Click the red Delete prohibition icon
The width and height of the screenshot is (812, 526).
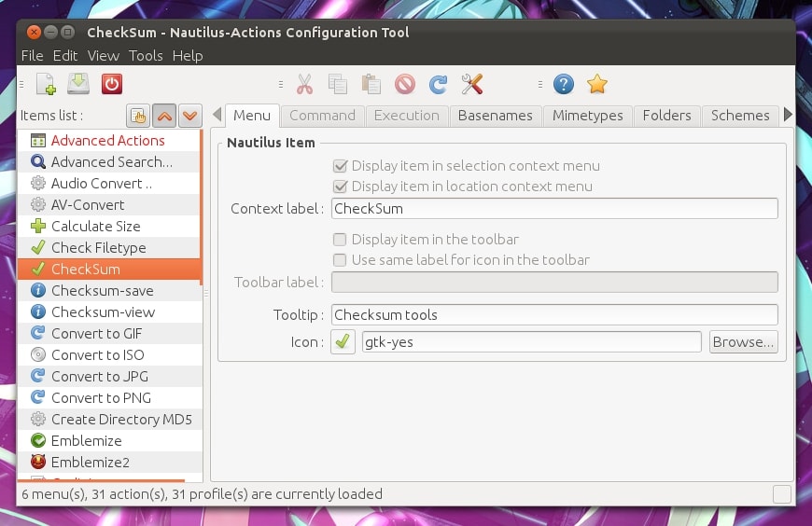404,84
